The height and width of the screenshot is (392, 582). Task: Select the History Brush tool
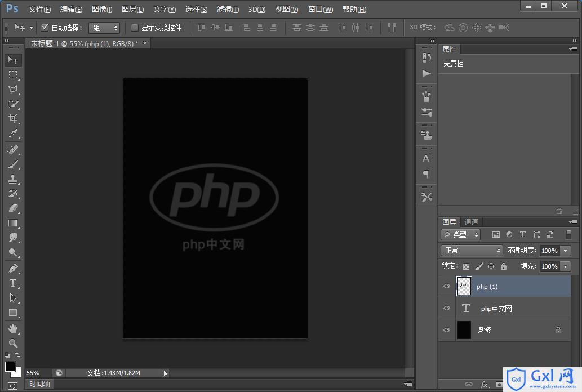tap(13, 194)
